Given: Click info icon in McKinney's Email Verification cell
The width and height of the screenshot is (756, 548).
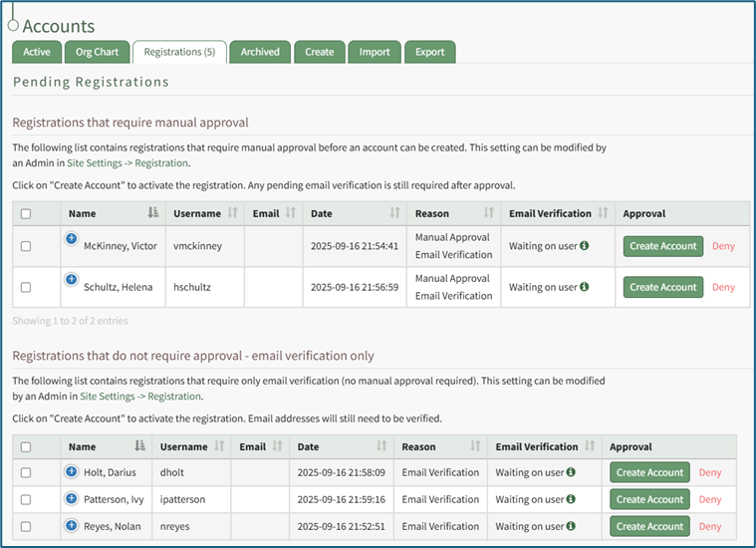Looking at the screenshot, I should pyautogui.click(x=584, y=246).
